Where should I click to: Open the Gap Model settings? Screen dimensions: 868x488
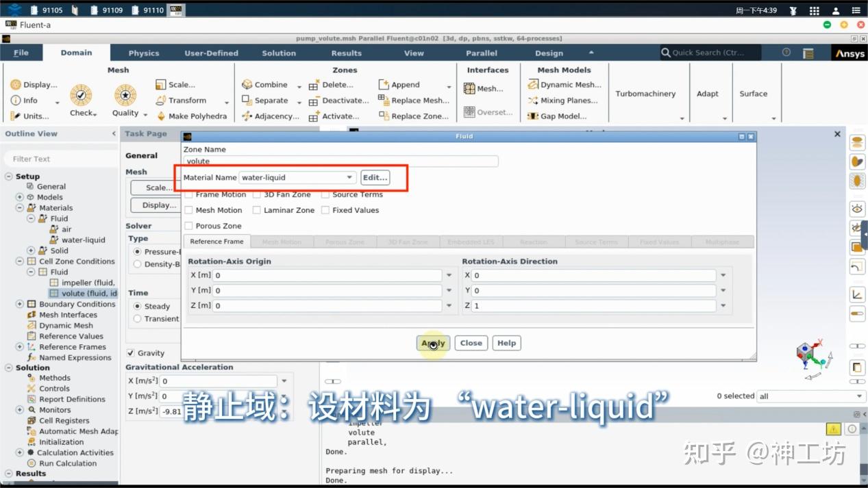[556, 116]
